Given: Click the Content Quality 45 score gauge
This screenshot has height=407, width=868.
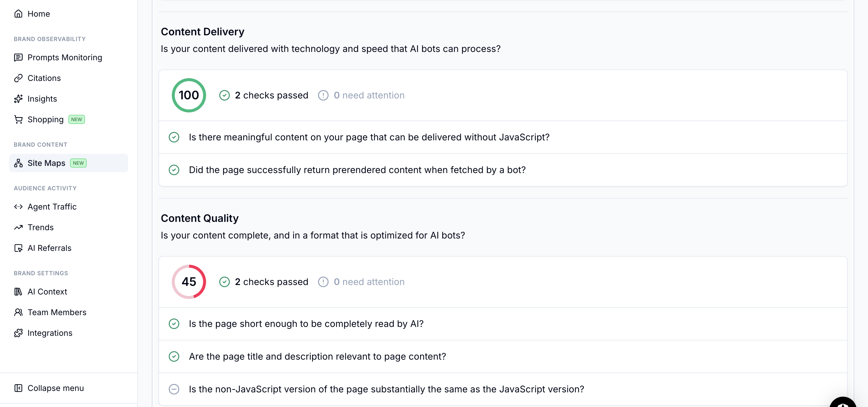Looking at the screenshot, I should [189, 282].
